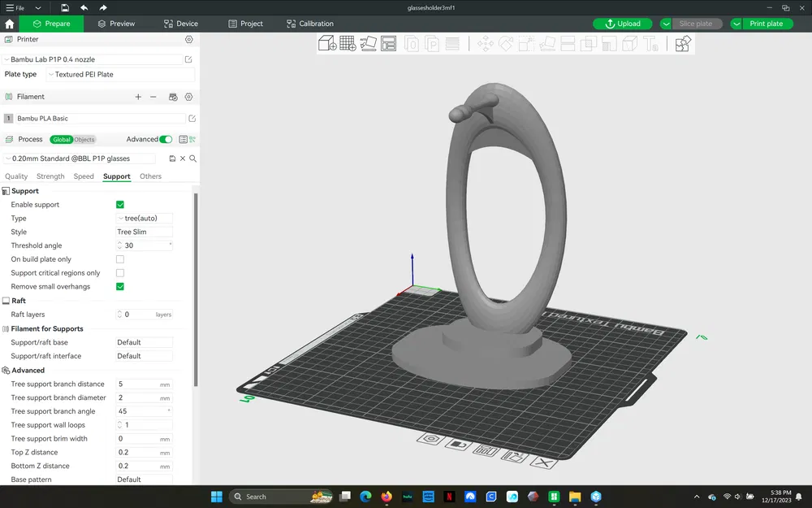
Task: Open printer settings gear icon
Action: [189, 39]
